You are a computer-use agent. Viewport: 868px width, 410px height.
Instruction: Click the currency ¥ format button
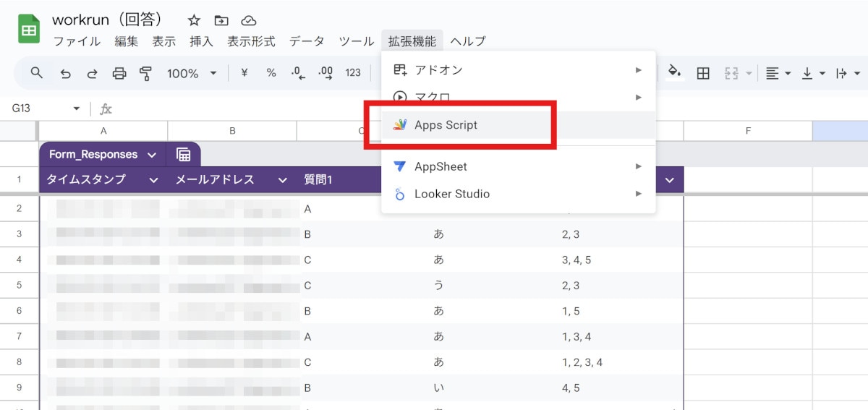pos(244,73)
